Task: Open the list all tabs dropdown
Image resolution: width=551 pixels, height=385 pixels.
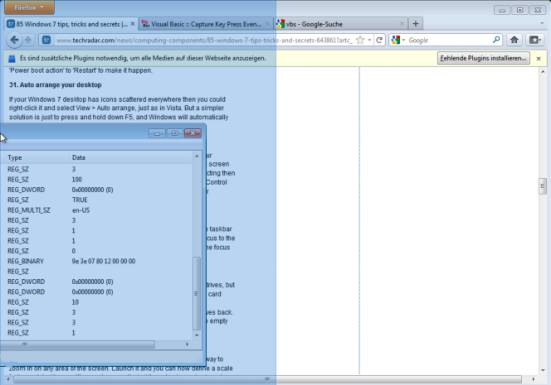Action: [x=542, y=24]
